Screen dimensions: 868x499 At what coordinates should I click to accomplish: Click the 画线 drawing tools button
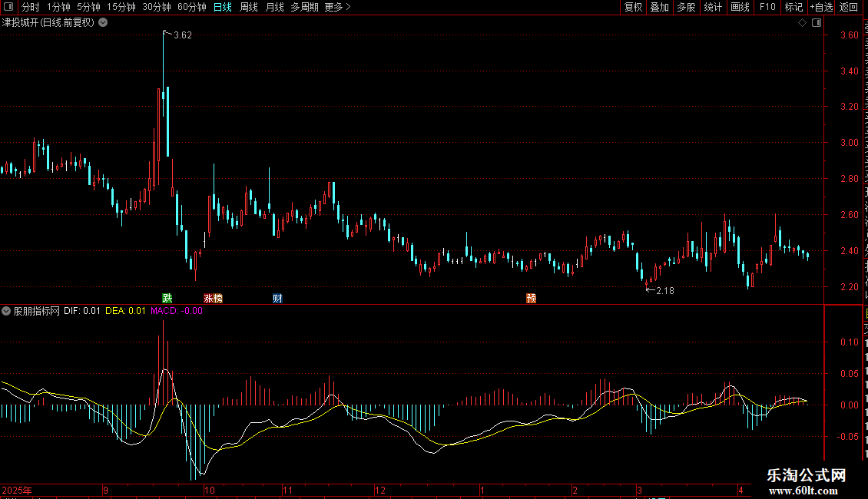[740, 7]
